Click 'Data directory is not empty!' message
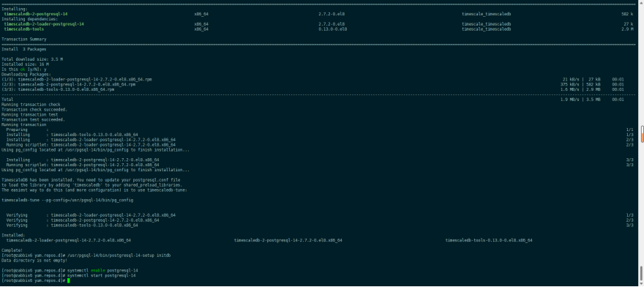Viewport: 644px width, 287px height. [34, 260]
